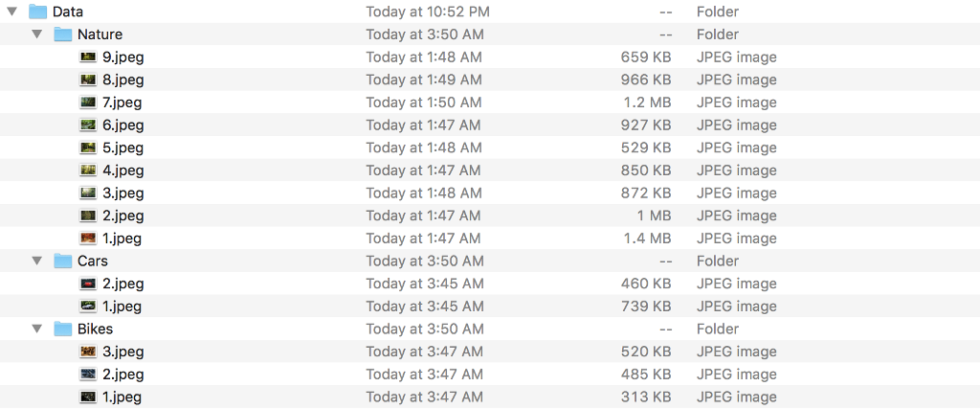Viewport: 980px width, 409px height.
Task: Select 5.jpeg file name
Action: (x=122, y=148)
